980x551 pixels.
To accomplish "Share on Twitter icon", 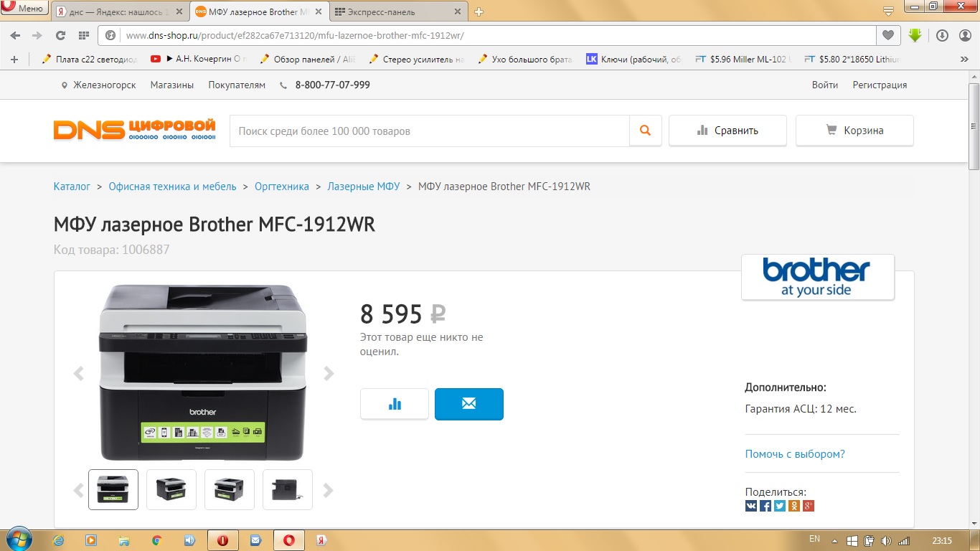I will point(780,506).
